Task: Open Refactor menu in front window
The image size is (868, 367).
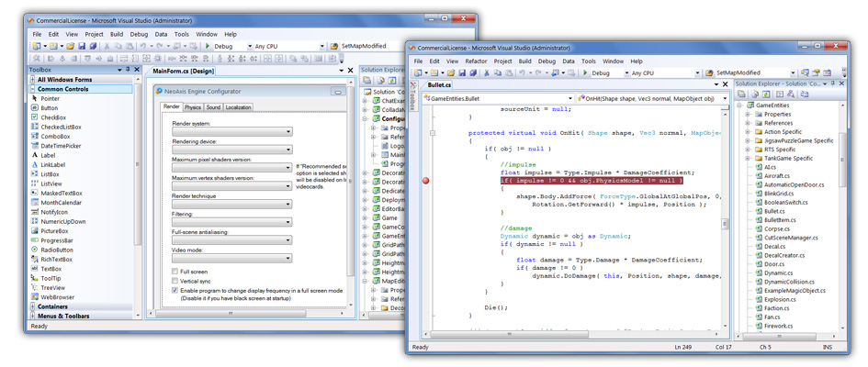Action: click(476, 61)
